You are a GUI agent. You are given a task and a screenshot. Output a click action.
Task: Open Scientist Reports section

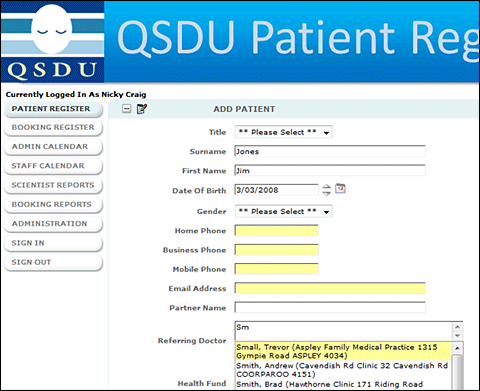[x=53, y=185]
